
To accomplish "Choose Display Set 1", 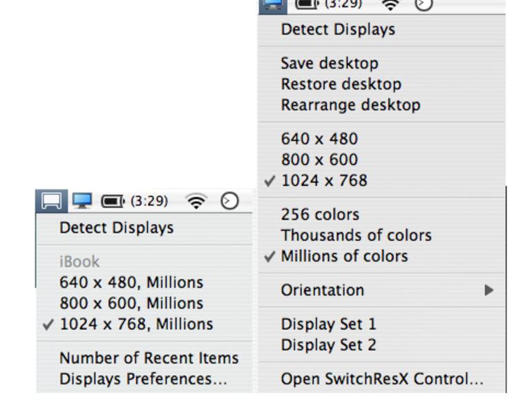I will [328, 324].
